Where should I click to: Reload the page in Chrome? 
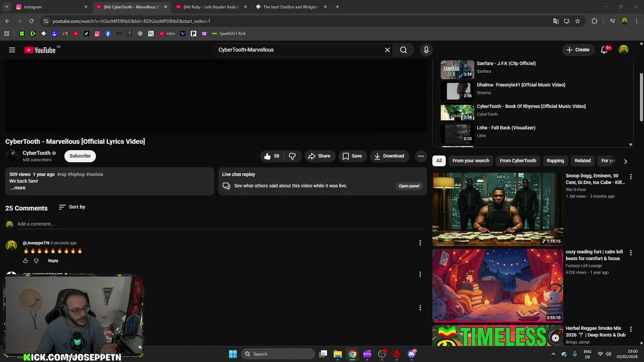tap(31, 21)
